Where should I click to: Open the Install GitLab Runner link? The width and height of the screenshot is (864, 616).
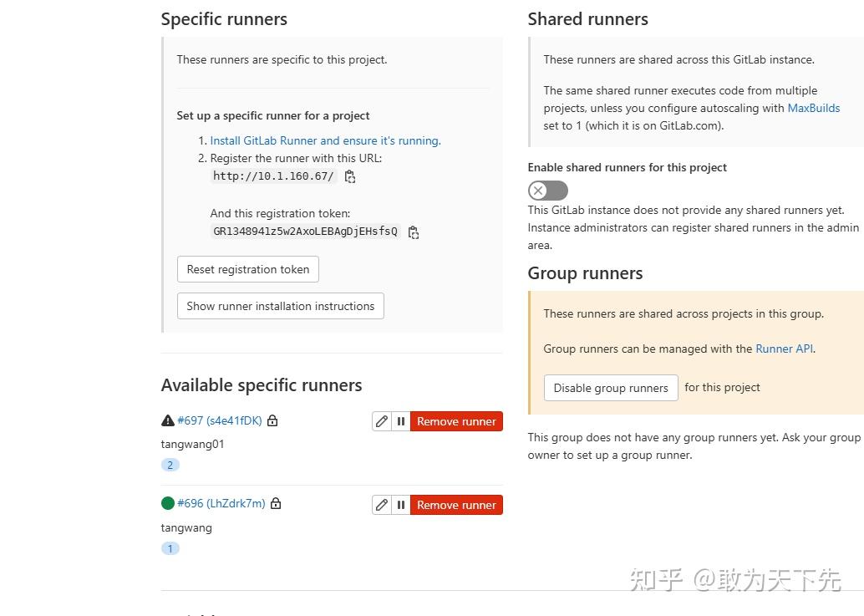click(325, 140)
